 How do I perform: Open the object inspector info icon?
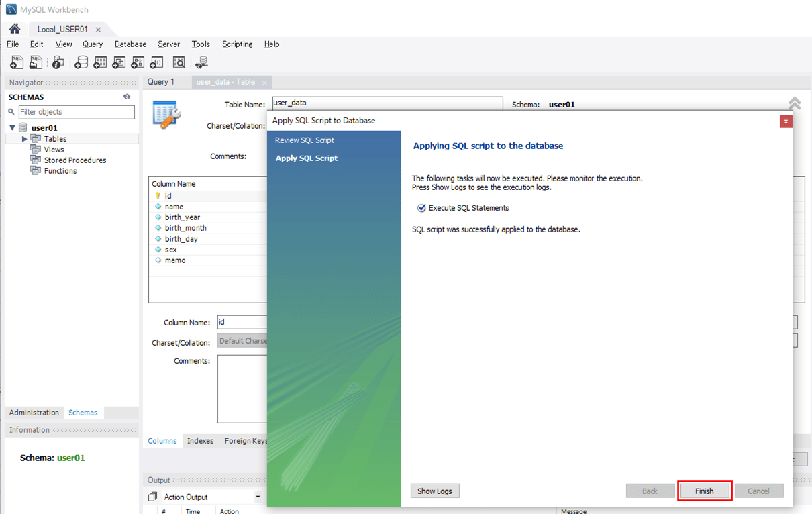point(58,62)
